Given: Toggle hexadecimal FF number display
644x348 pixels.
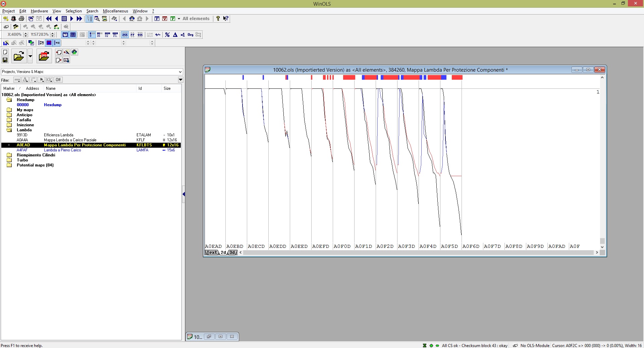Looking at the screenshot, I should (132, 34).
